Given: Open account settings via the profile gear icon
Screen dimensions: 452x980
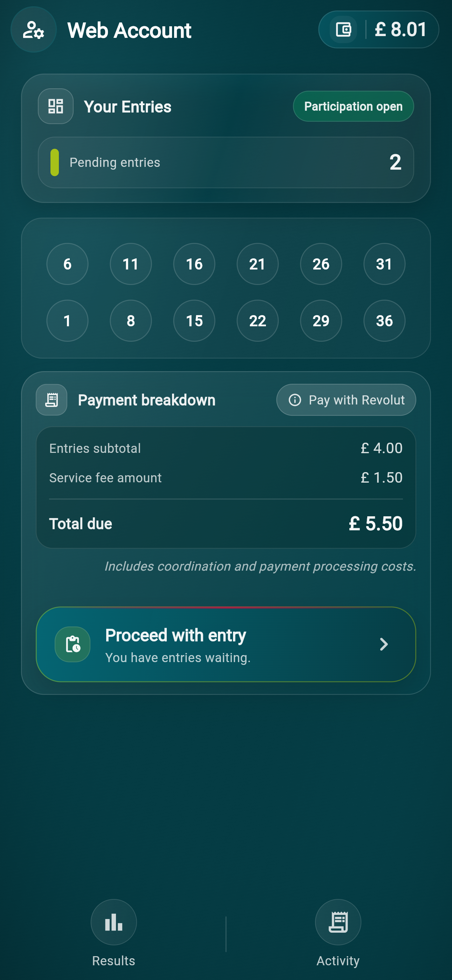Looking at the screenshot, I should (x=34, y=30).
